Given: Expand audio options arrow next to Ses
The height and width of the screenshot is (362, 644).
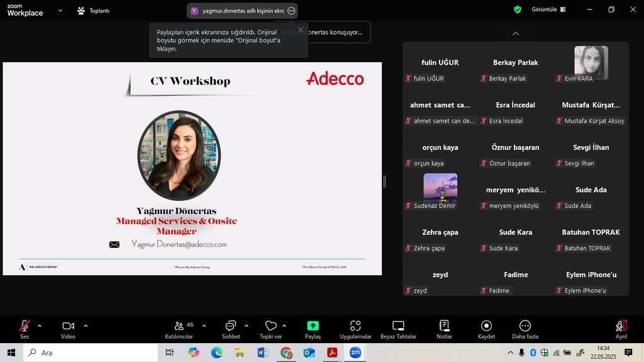Looking at the screenshot, I should [40, 326].
